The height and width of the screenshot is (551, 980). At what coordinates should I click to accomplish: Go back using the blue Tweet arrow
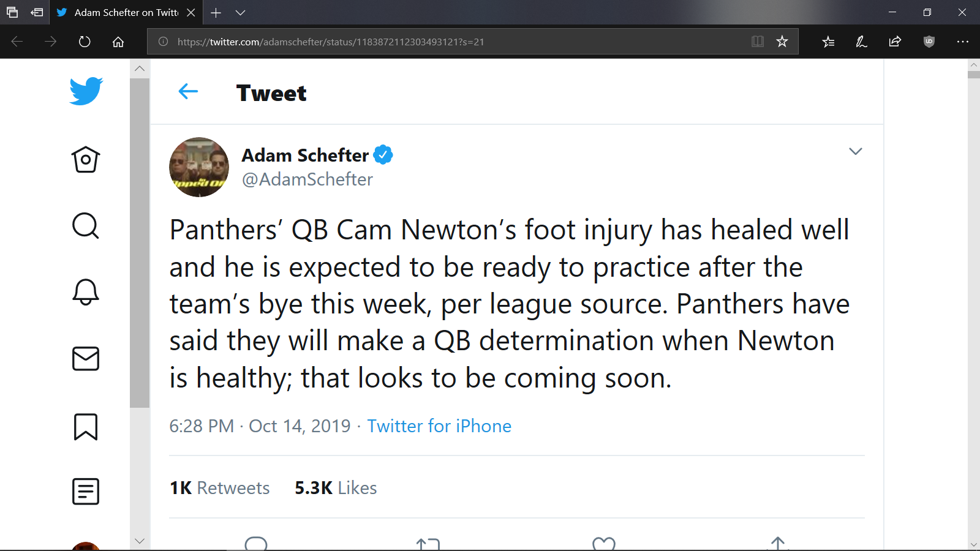click(188, 92)
